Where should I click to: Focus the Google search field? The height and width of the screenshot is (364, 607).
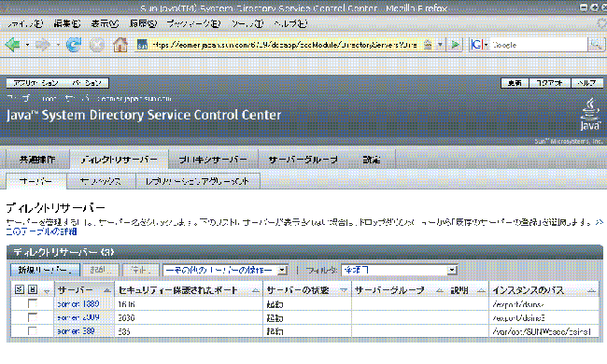coord(539,45)
